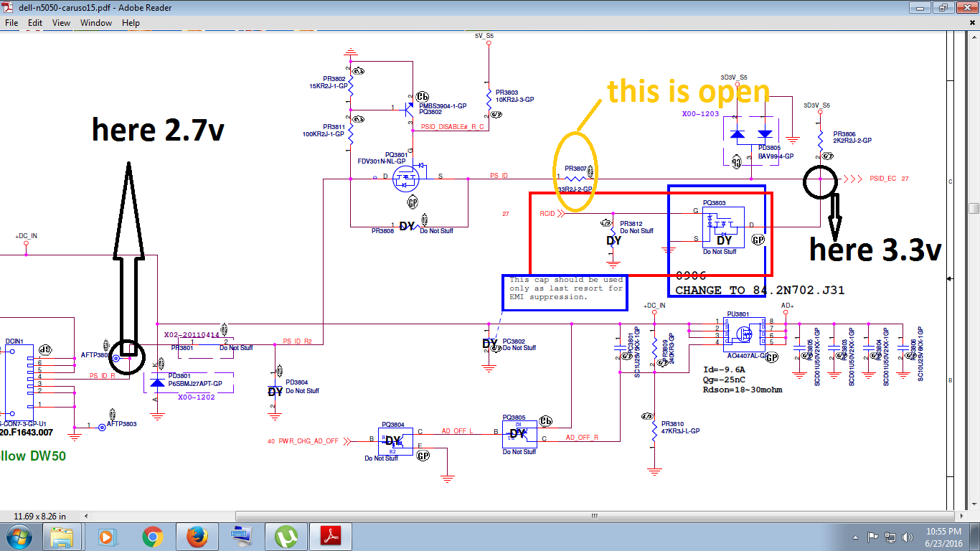Expand the collapsed right-side pane arrow
This screenshot has height=551, width=980.
coord(950,278)
